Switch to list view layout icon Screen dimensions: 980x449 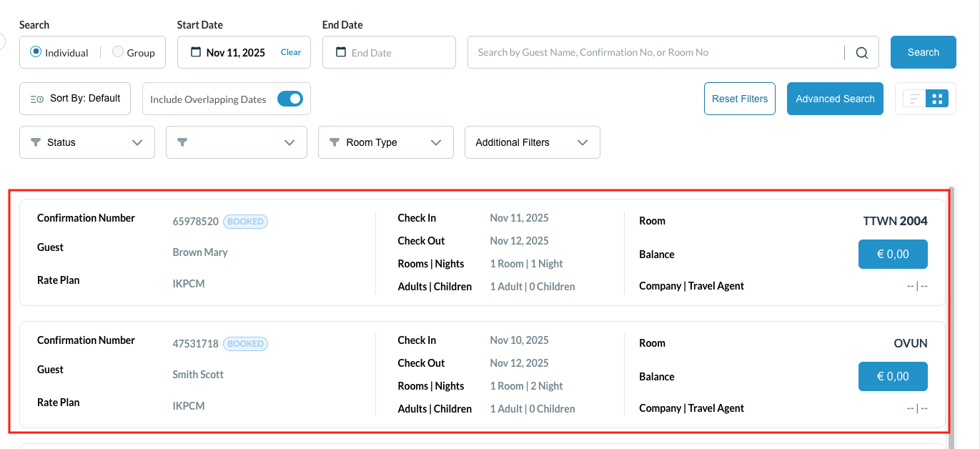tap(914, 99)
